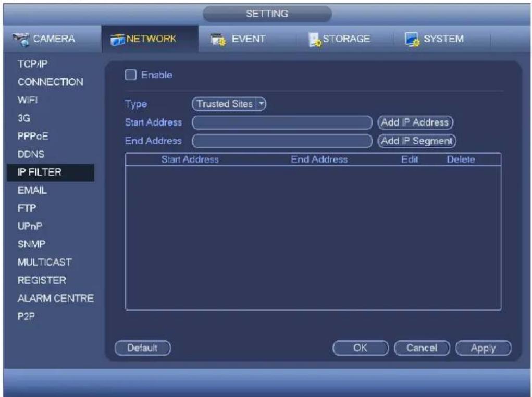The width and height of the screenshot is (532, 397).
Task: Click the Start Address column header
Action: pyautogui.click(x=190, y=159)
